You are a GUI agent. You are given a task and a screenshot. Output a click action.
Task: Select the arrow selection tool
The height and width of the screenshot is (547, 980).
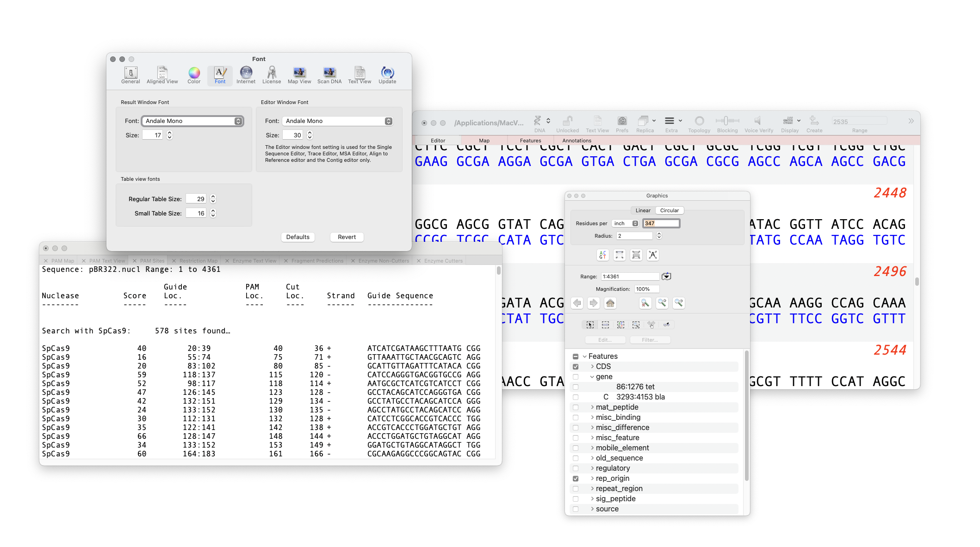pos(590,325)
